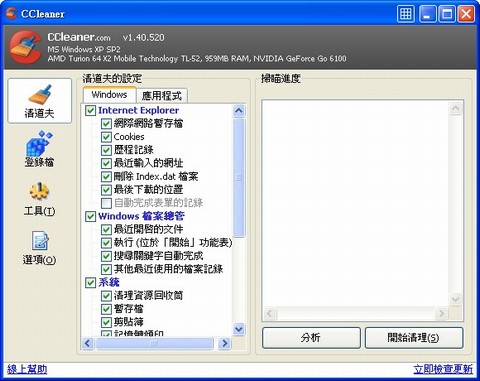Toggle the 最近輸入的網址 checkbox
The width and height of the screenshot is (480, 381).
[106, 163]
